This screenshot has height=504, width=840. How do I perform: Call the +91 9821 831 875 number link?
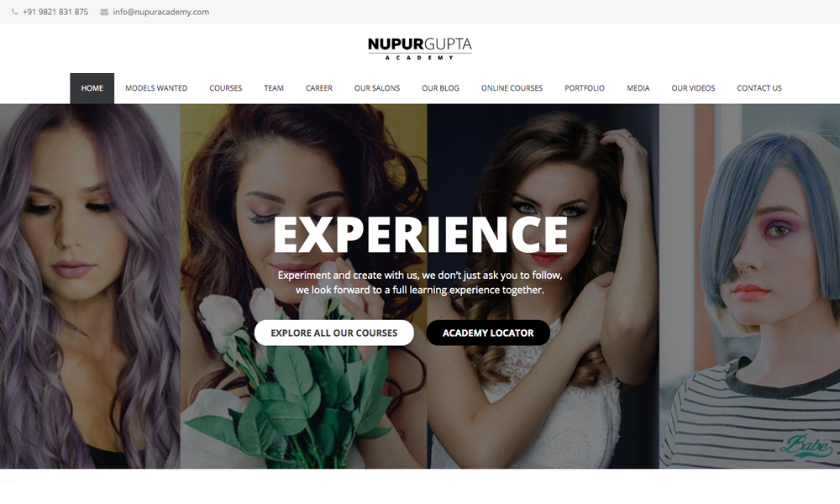(x=55, y=12)
